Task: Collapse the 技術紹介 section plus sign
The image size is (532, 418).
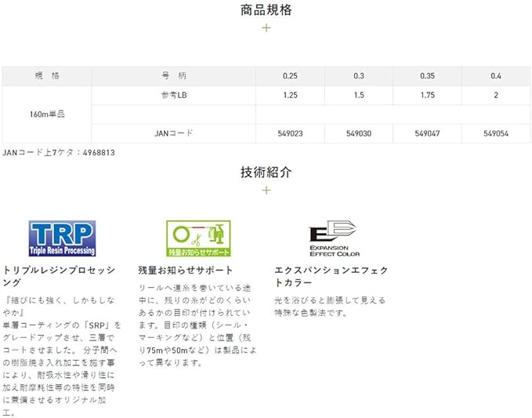Action: [x=266, y=190]
